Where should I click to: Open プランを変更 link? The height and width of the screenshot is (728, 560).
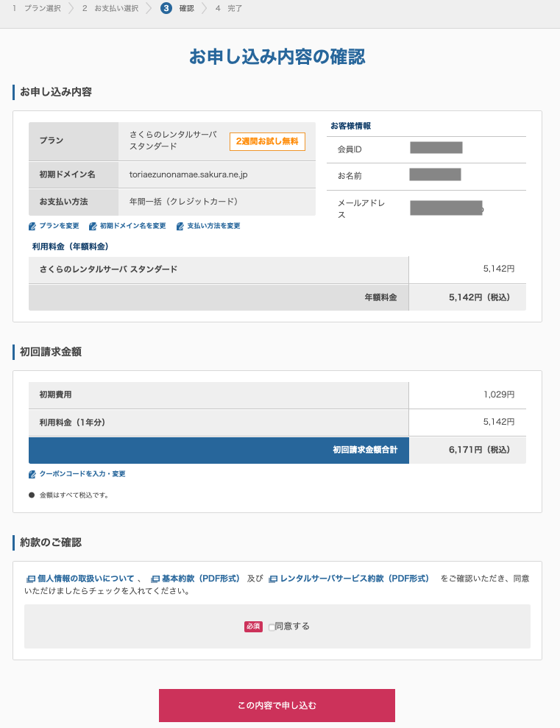point(59,226)
